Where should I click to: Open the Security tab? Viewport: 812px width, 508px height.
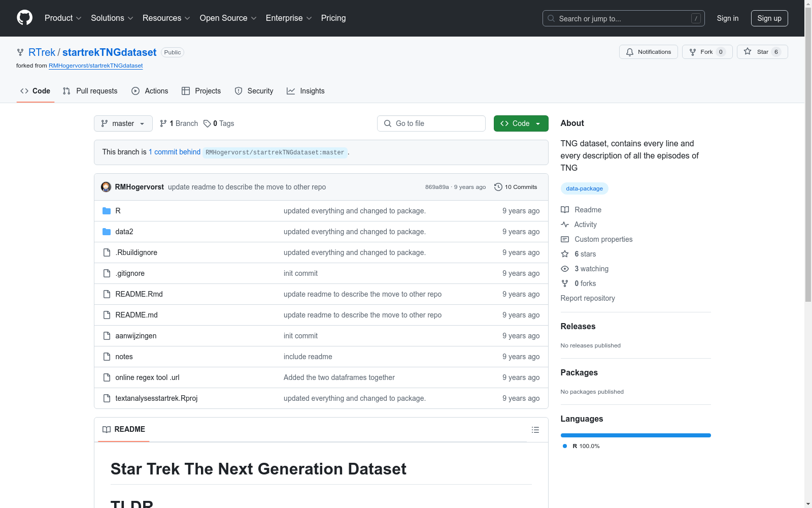point(254,91)
